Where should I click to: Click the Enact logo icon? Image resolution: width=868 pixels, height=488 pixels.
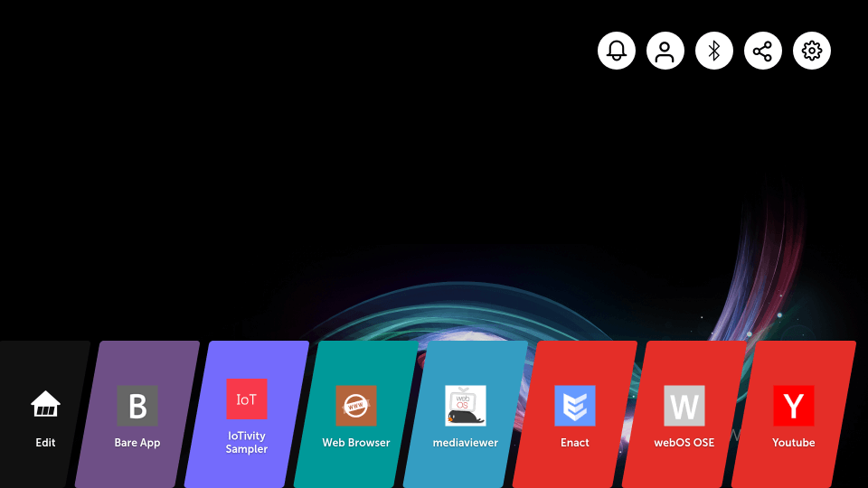[575, 406]
